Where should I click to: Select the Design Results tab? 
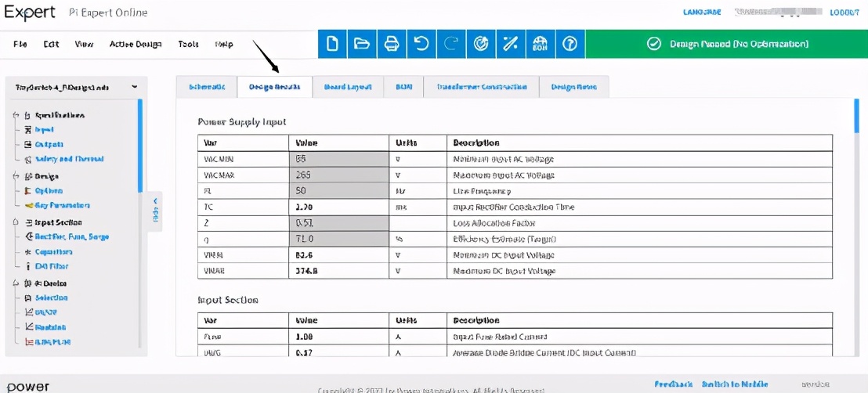coord(274,87)
